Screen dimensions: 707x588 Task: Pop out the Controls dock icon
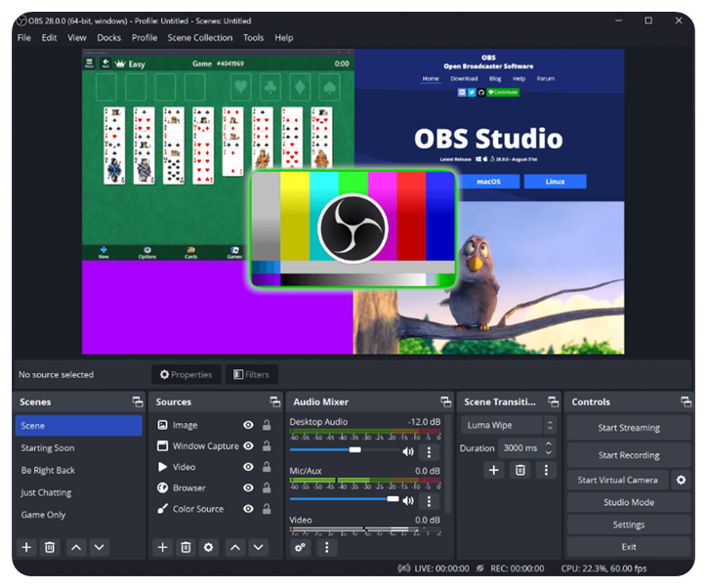(x=686, y=401)
